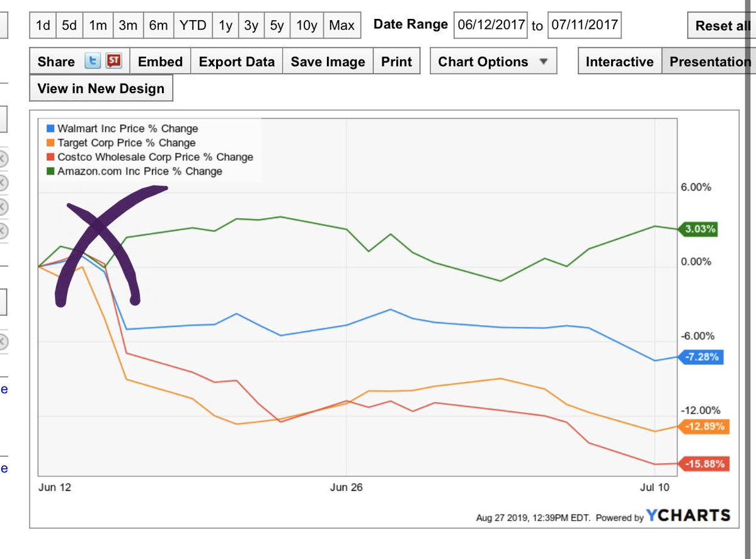Select the 10y time range
756x559 pixels.
click(x=307, y=26)
